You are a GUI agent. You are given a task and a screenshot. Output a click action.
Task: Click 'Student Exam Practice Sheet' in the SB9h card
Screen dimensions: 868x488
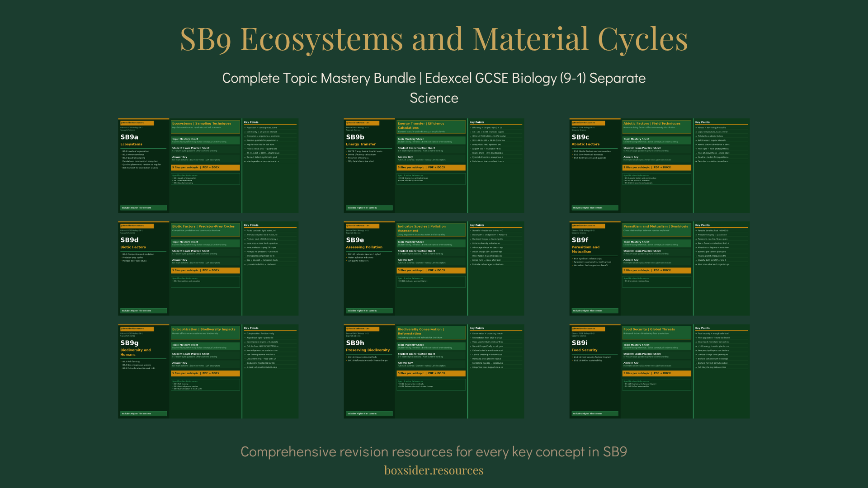tap(431, 355)
